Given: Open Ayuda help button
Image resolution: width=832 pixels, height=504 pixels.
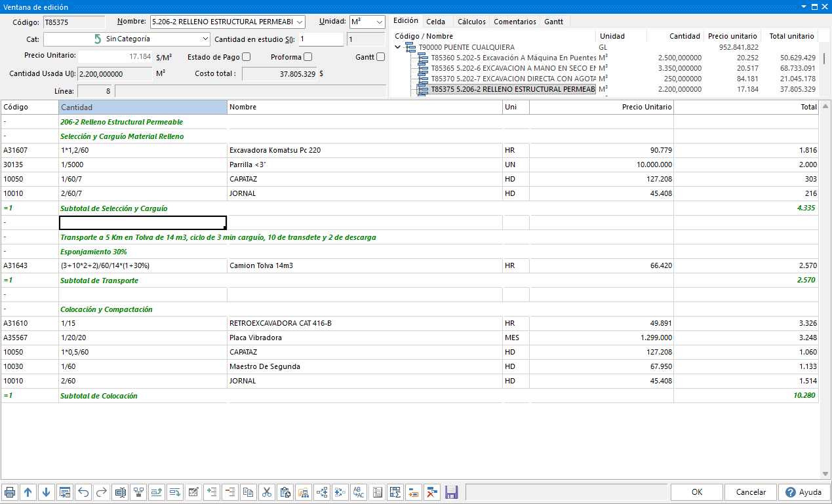Looking at the screenshot, I should 804,492.
